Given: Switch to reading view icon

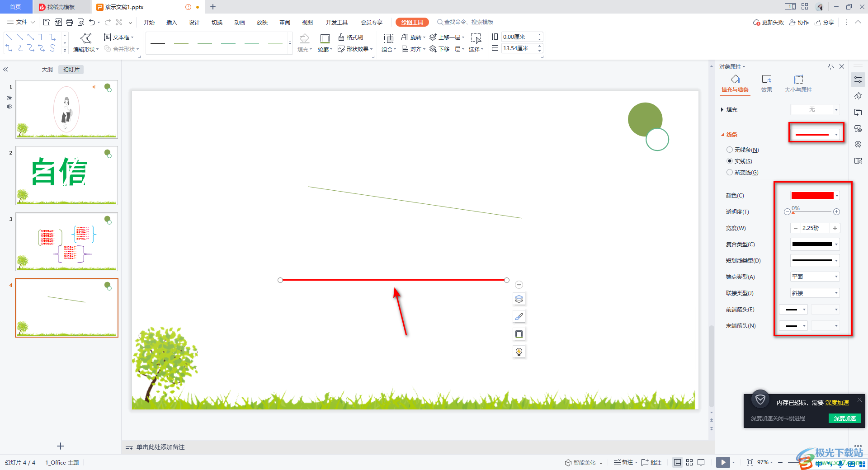Looking at the screenshot, I should pos(701,462).
